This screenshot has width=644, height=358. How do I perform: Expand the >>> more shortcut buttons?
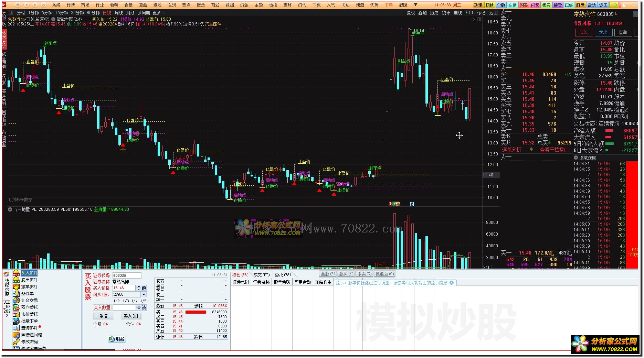(x=614, y=5)
